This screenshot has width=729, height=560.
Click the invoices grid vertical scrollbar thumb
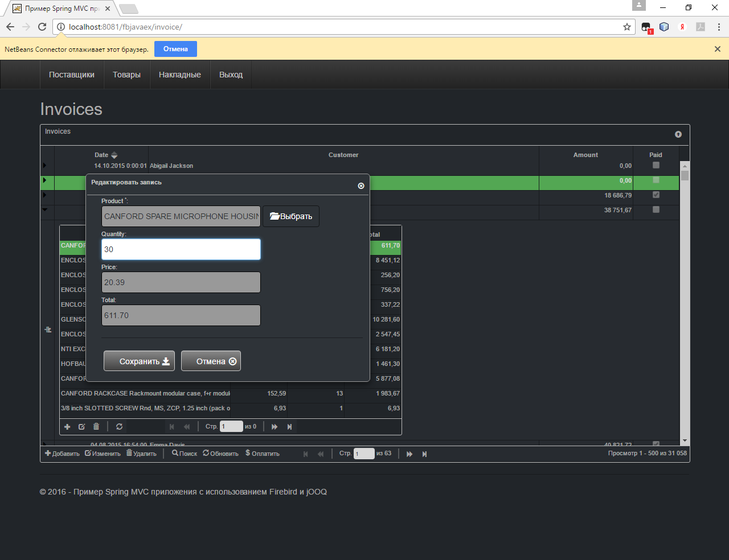(685, 176)
